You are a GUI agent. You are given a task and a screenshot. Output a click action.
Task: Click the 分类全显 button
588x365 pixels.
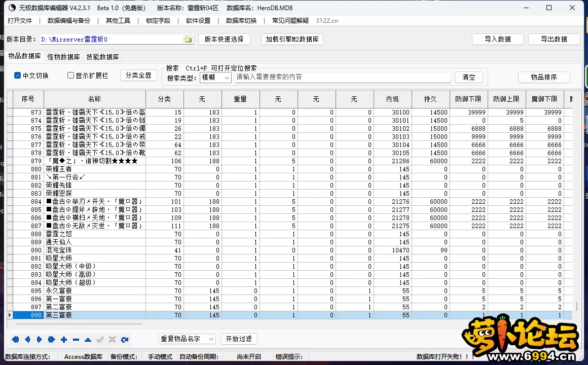pos(138,76)
